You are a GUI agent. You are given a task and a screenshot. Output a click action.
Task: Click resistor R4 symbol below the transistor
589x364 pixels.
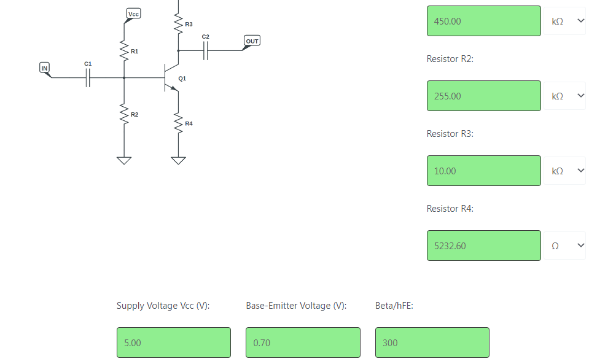click(x=179, y=123)
